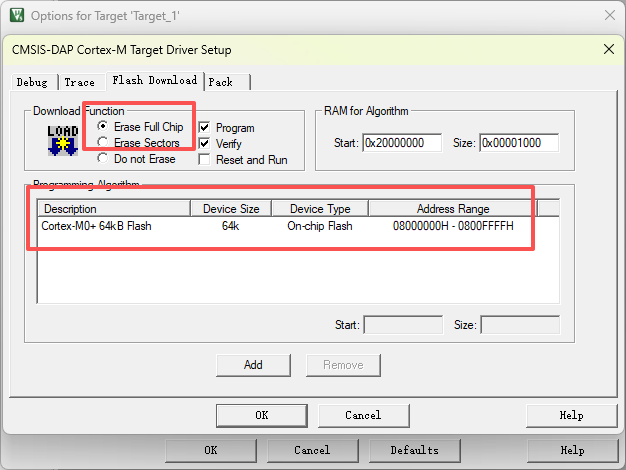This screenshot has width=626, height=470.
Task: Click the RAM Size input field
Action: pos(518,143)
